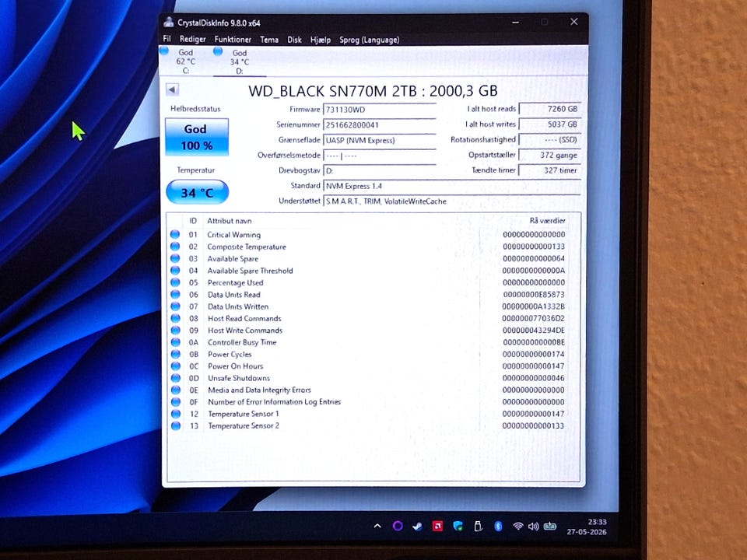Click the Serienummer field 251662800041
Image resolution: width=747 pixels, height=560 pixels.
point(380,124)
